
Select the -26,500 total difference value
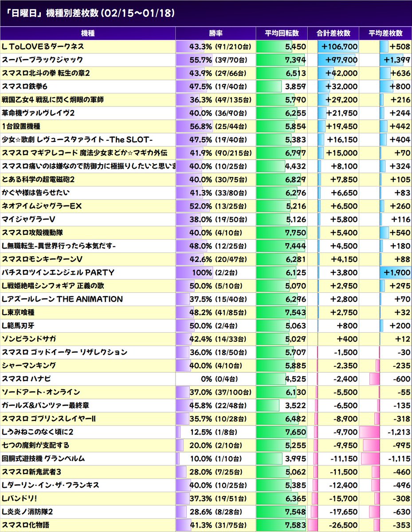click(343, 525)
